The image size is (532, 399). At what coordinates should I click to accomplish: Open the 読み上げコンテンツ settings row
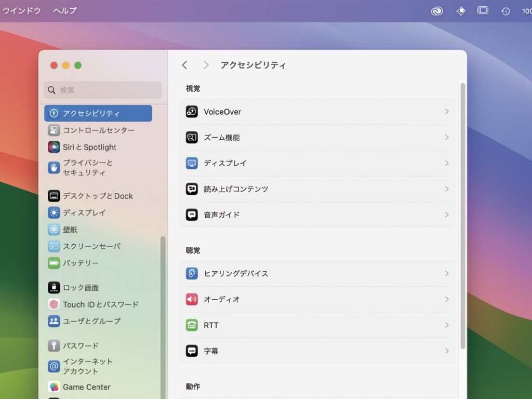click(317, 189)
